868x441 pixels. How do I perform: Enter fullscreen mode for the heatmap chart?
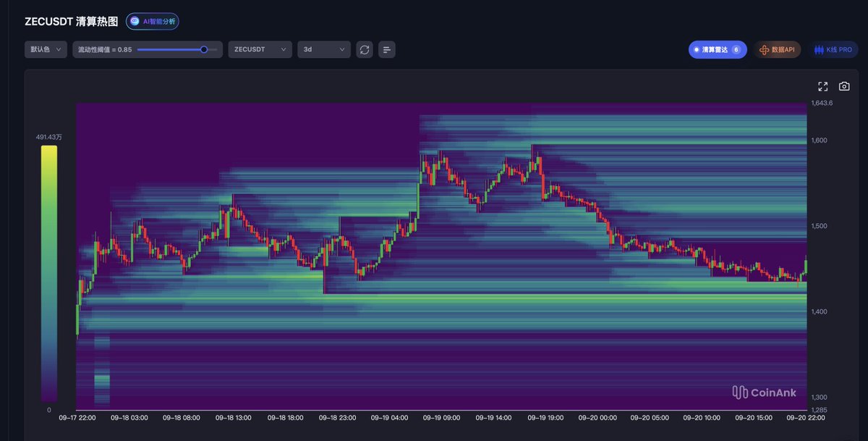point(823,86)
